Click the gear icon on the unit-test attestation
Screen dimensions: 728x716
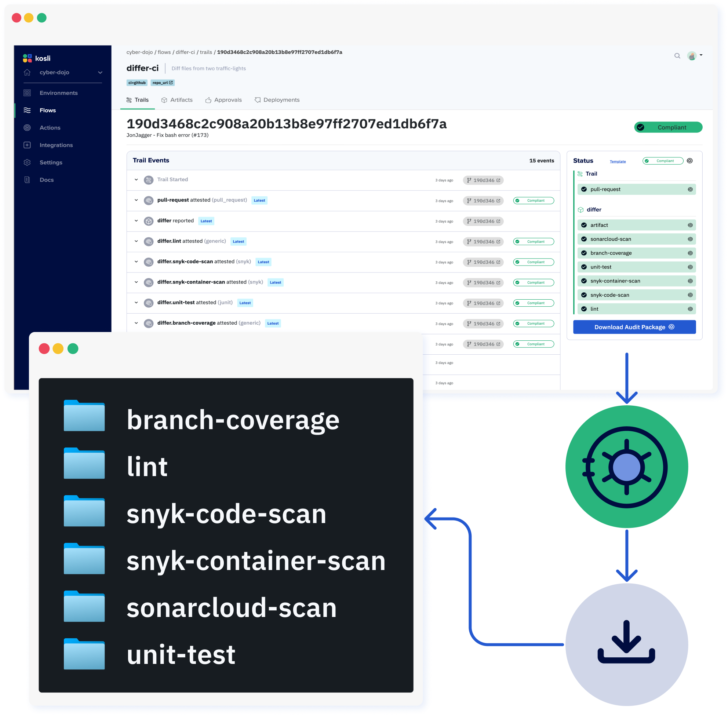pos(690,267)
